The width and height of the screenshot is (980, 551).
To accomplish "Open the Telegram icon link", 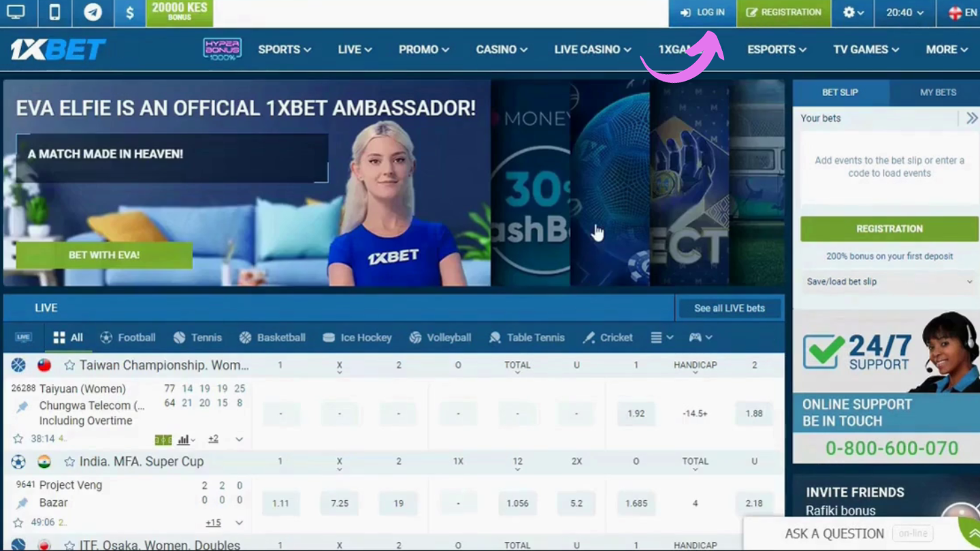I will pyautogui.click(x=93, y=12).
